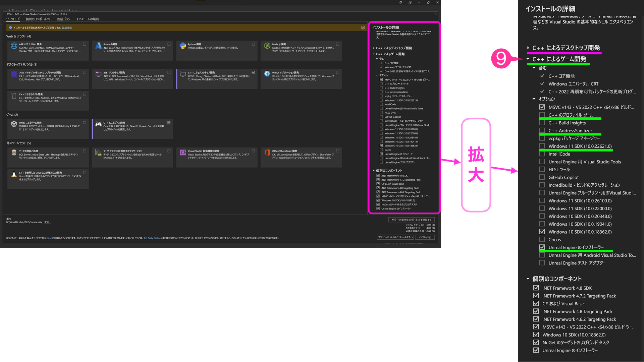Click the 他のツールセット (5) section heading
This screenshot has width=644, height=362.
pos(18,143)
